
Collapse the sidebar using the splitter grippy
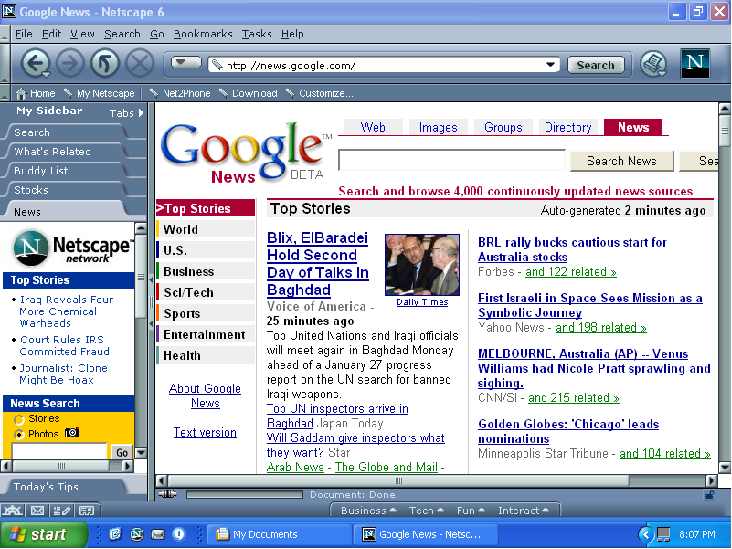coord(151,301)
